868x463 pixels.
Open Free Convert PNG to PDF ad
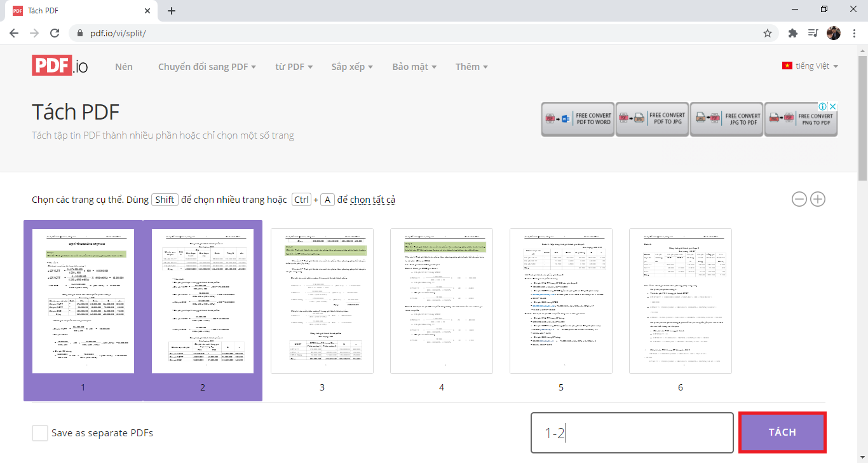click(801, 119)
